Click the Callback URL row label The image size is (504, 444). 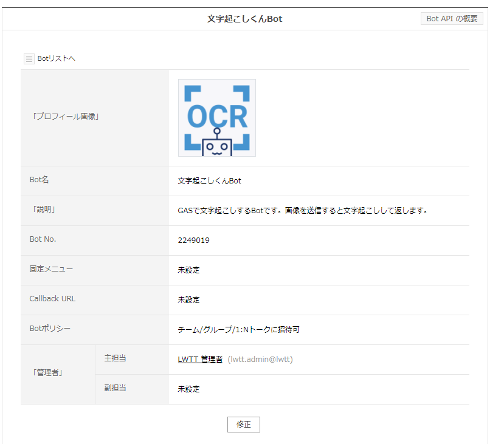(x=52, y=299)
